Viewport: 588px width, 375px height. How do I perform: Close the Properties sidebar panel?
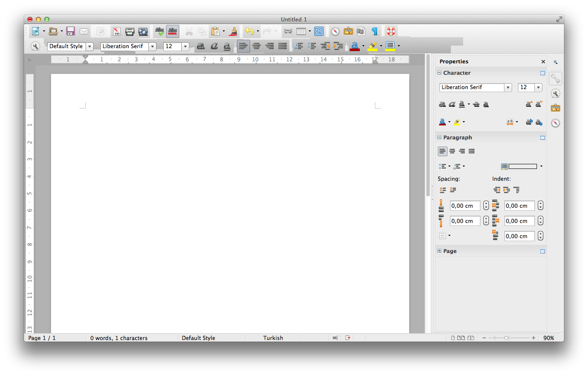point(543,62)
